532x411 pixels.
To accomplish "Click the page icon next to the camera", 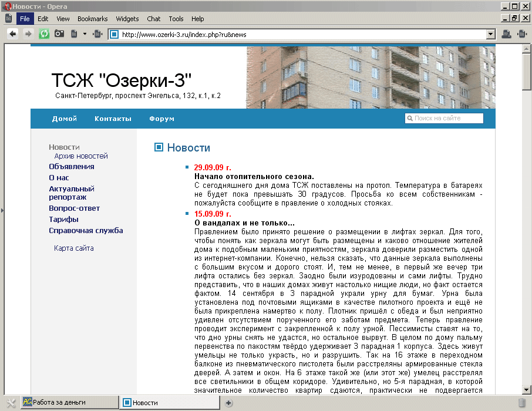I will [x=74, y=34].
